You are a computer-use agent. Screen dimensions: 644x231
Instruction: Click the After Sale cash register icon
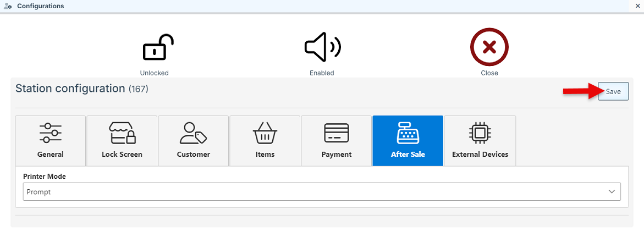(x=408, y=133)
